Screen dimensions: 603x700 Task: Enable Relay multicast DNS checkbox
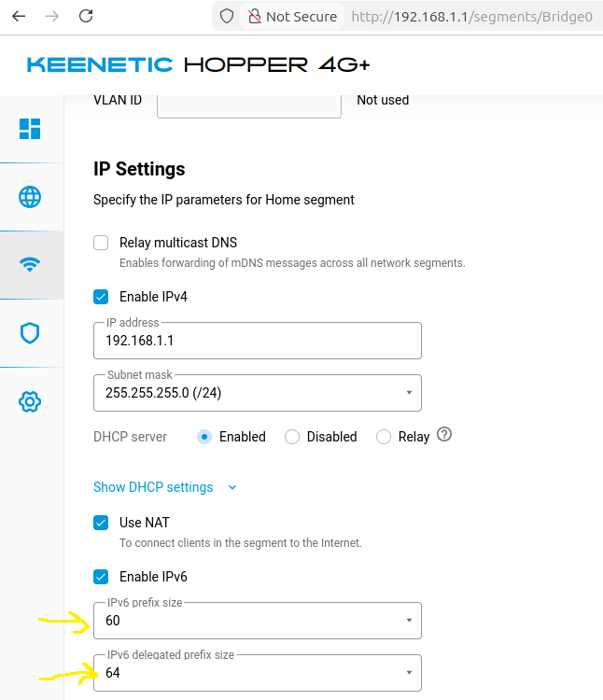(x=101, y=243)
